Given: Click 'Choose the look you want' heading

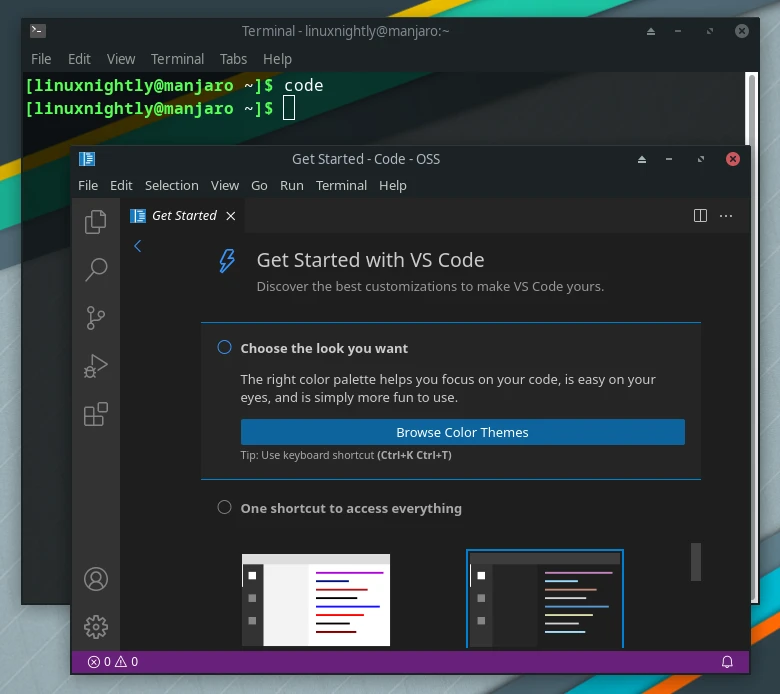Looking at the screenshot, I should pyautogui.click(x=324, y=348).
